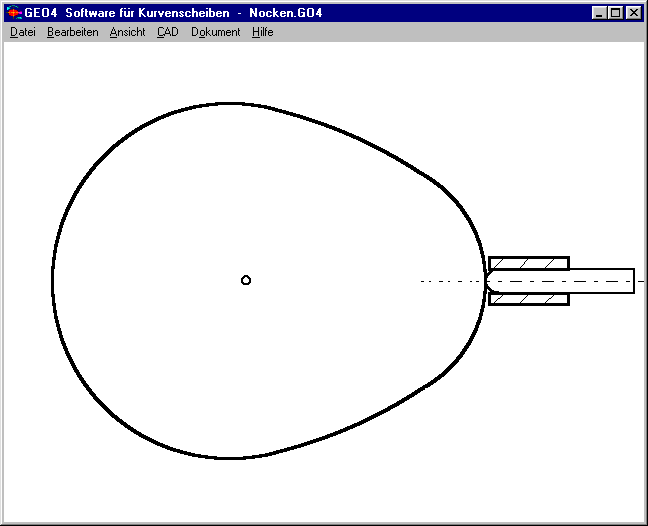Open the Datei menu
Image resolution: width=648 pixels, height=526 pixels.
[23, 32]
